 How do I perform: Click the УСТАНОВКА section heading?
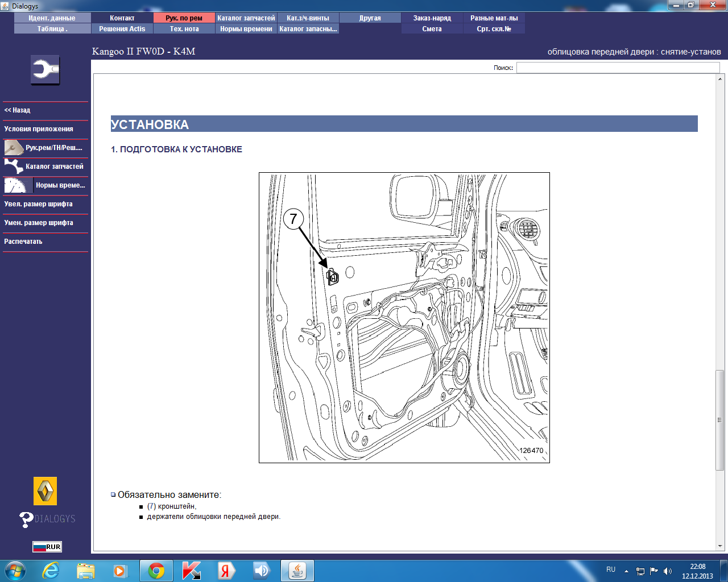click(x=404, y=124)
